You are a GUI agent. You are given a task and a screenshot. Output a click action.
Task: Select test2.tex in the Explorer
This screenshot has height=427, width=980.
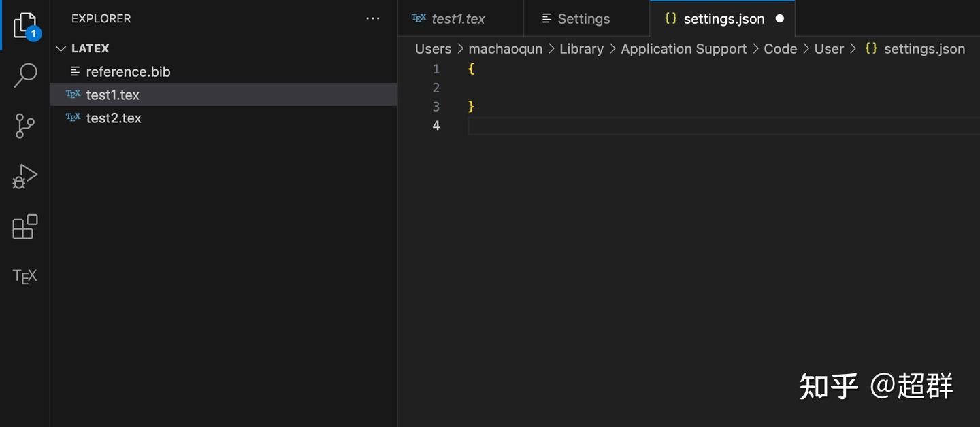click(114, 117)
